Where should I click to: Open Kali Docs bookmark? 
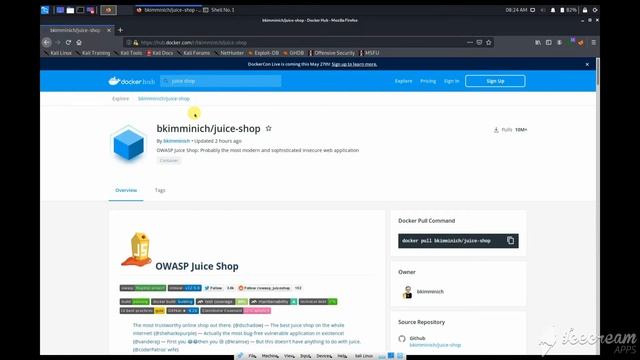160,53
